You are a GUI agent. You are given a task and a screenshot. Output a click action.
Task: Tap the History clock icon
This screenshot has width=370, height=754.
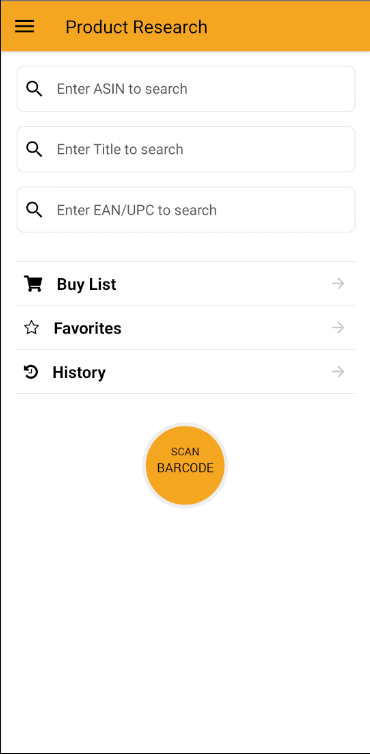click(31, 372)
